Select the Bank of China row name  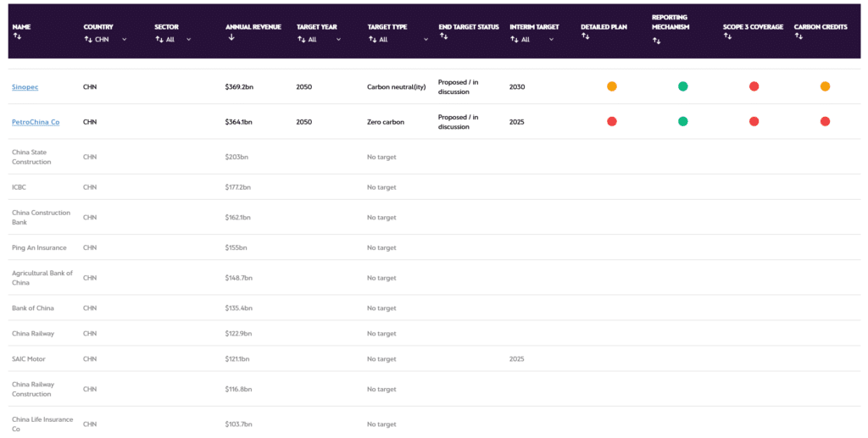click(33, 308)
